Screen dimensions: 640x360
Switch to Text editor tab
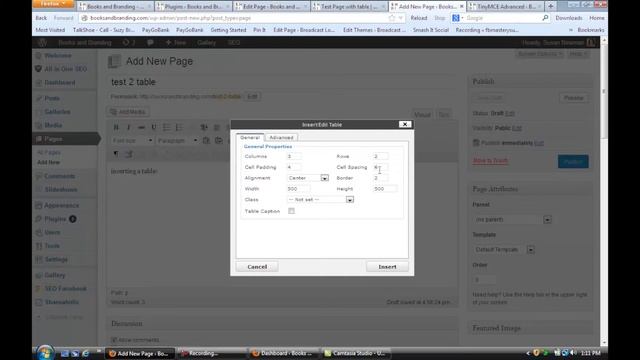click(x=444, y=115)
